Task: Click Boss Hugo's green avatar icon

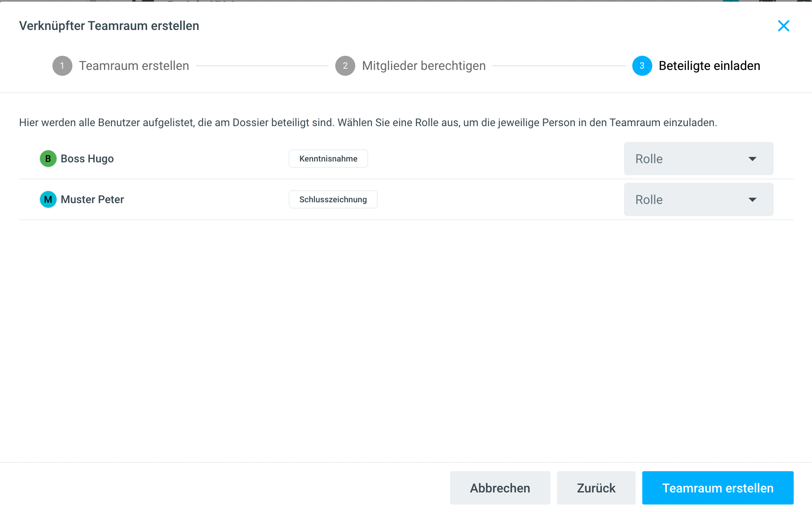Action: [x=48, y=159]
